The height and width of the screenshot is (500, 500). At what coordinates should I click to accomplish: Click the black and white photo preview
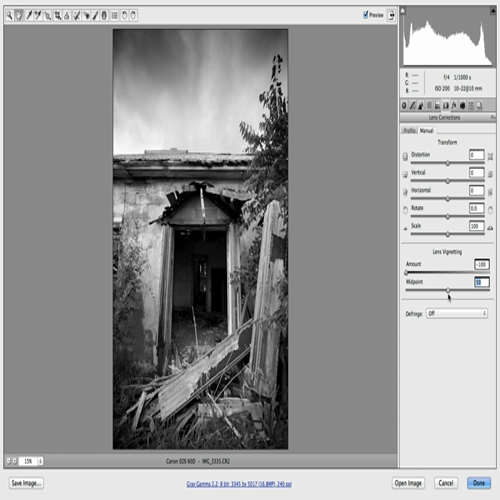(x=200, y=239)
